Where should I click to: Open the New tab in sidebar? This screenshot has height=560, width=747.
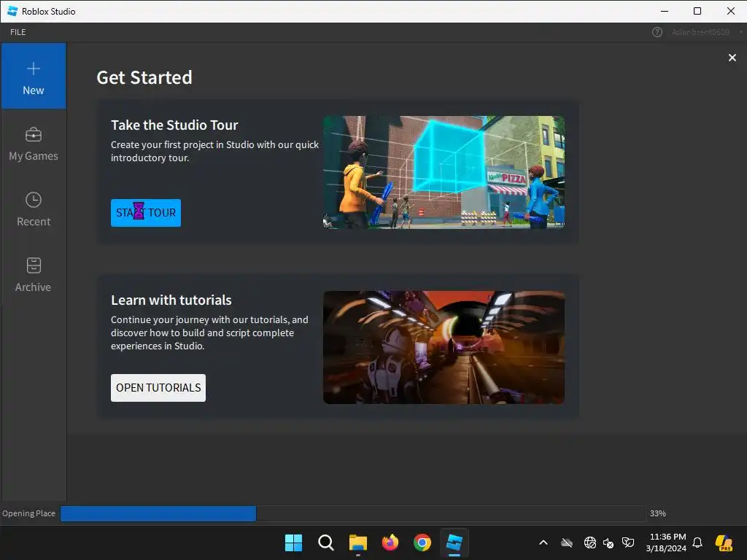pyautogui.click(x=34, y=76)
